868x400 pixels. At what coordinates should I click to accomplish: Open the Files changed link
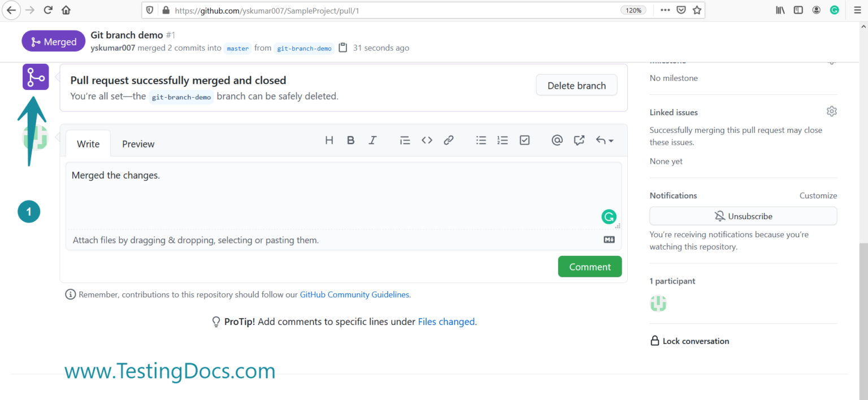[446, 321]
